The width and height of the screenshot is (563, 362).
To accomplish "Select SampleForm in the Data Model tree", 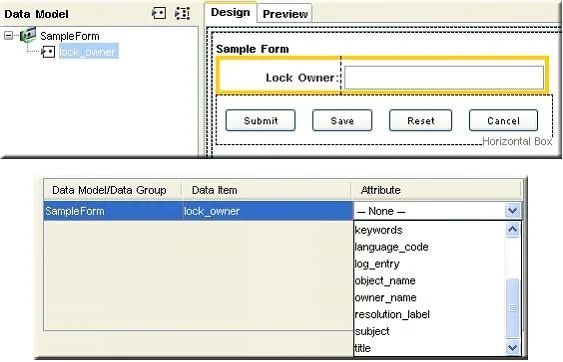I will pos(70,36).
